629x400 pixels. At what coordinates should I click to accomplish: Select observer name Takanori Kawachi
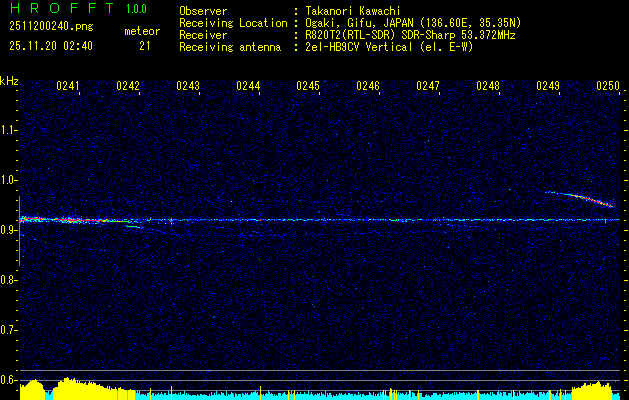click(355, 11)
